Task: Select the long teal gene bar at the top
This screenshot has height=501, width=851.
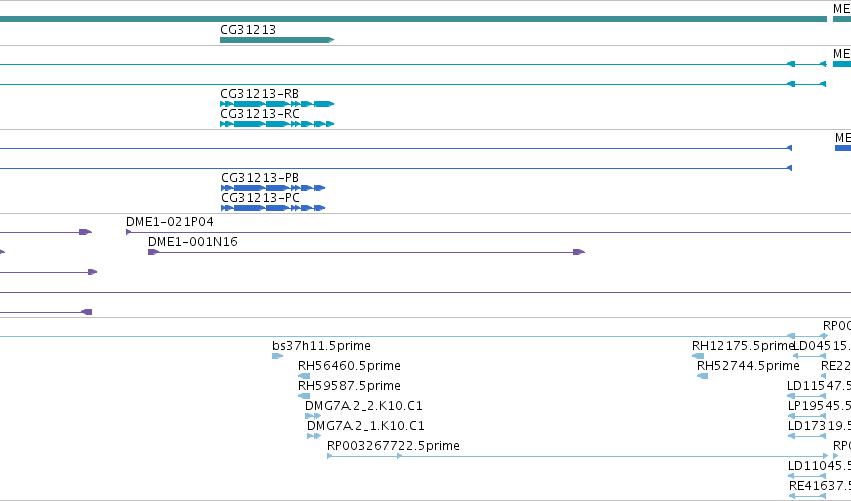Action: coord(413,19)
